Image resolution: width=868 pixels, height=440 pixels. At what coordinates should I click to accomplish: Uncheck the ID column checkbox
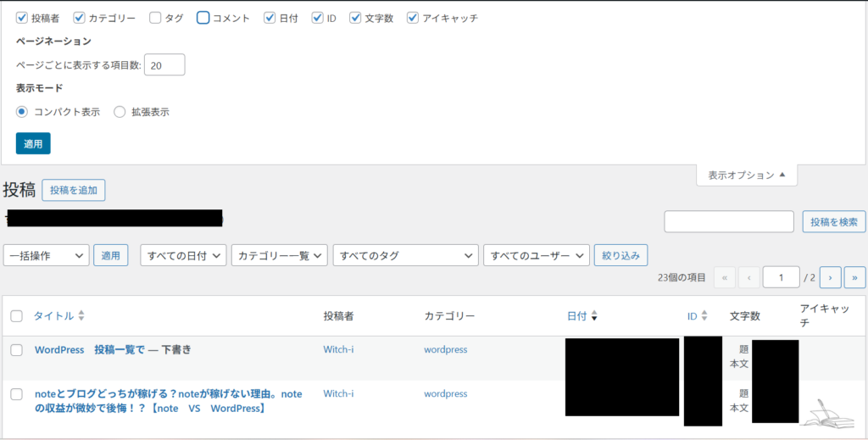coord(317,19)
